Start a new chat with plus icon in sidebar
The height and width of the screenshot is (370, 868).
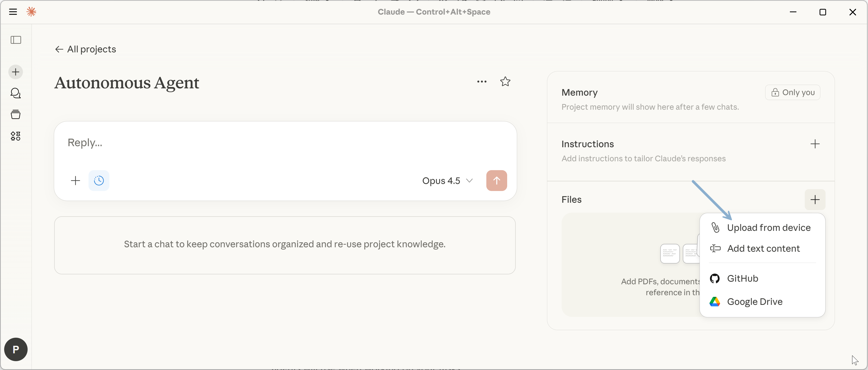point(16,72)
